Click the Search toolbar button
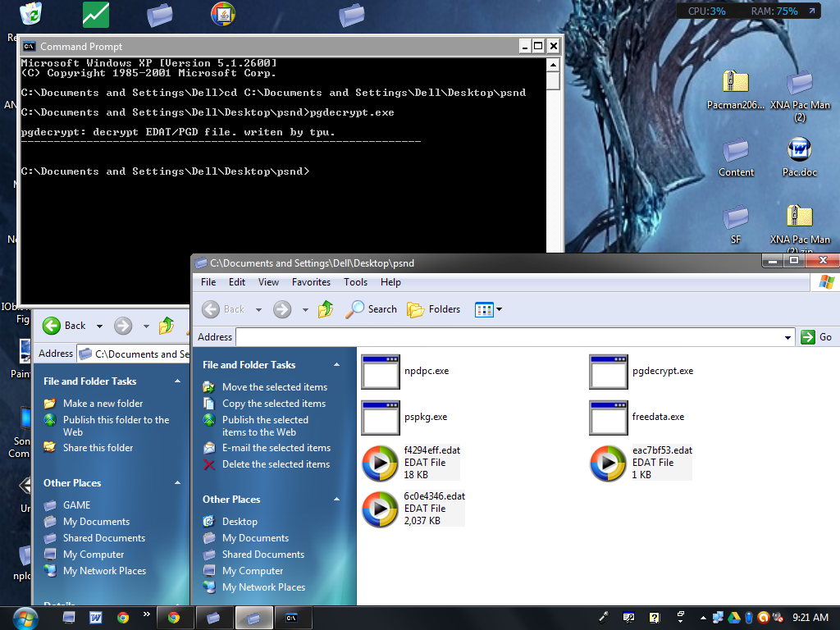 (x=372, y=309)
